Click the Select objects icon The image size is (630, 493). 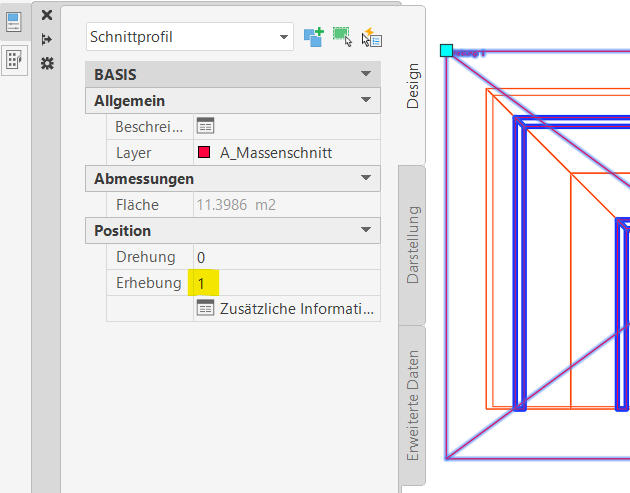[x=343, y=37]
